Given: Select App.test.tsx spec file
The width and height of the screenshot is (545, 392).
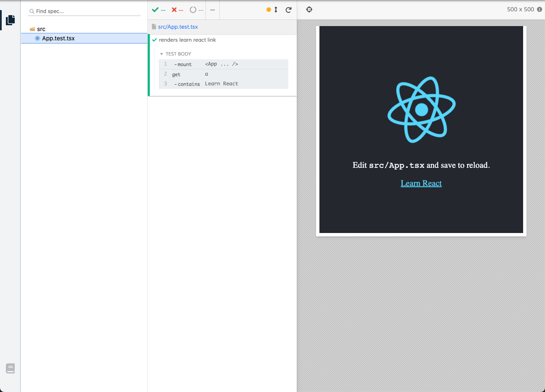Looking at the screenshot, I should click(x=84, y=38).
